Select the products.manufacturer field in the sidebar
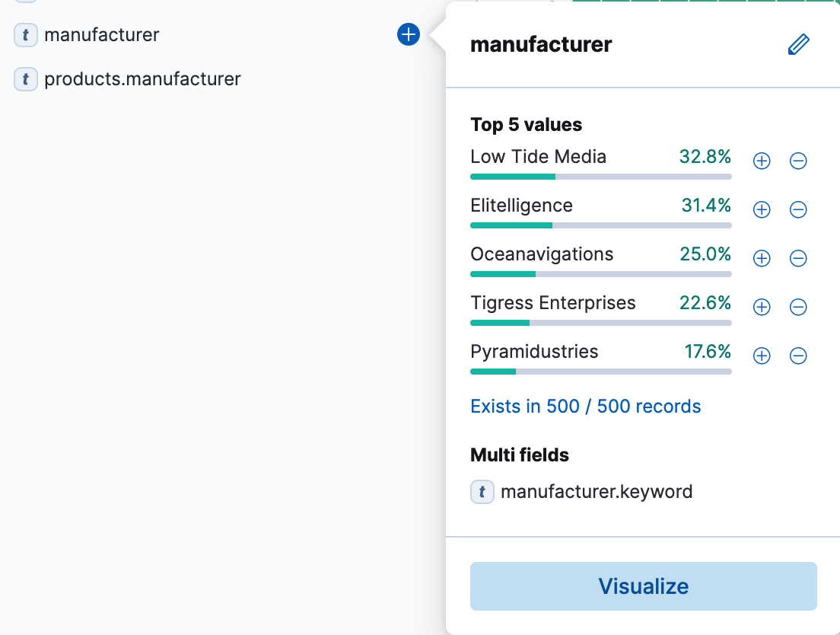The width and height of the screenshot is (840, 635). tap(142, 79)
